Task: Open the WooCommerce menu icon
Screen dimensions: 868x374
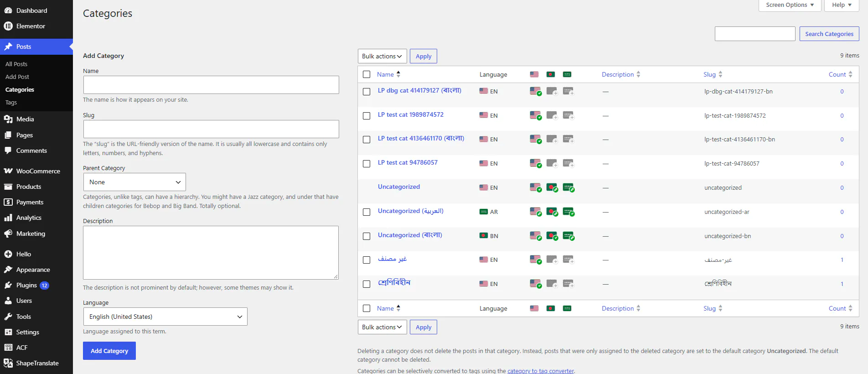Action: click(x=8, y=171)
